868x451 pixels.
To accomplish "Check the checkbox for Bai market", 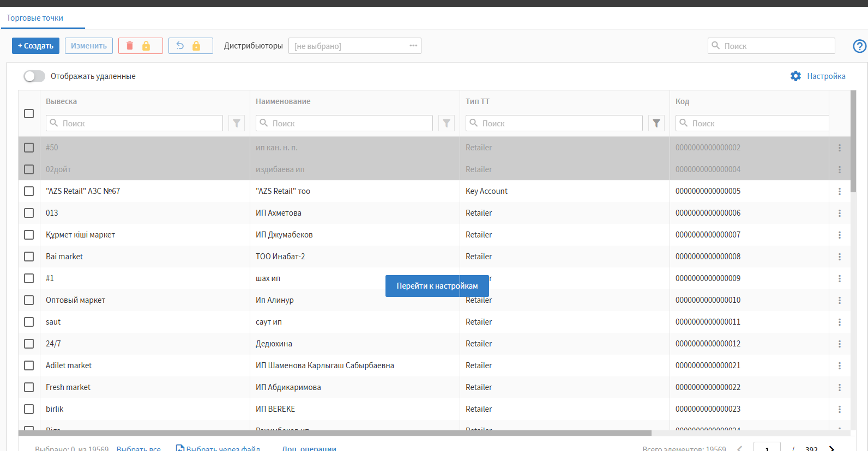I will 29,257.
